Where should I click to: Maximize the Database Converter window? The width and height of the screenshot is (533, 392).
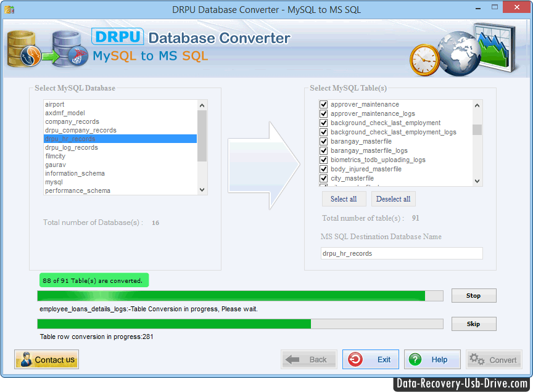pos(495,7)
